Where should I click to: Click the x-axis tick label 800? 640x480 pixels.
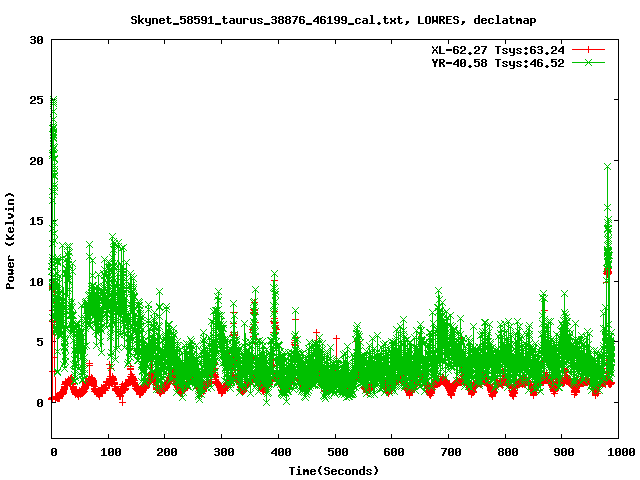(507, 452)
